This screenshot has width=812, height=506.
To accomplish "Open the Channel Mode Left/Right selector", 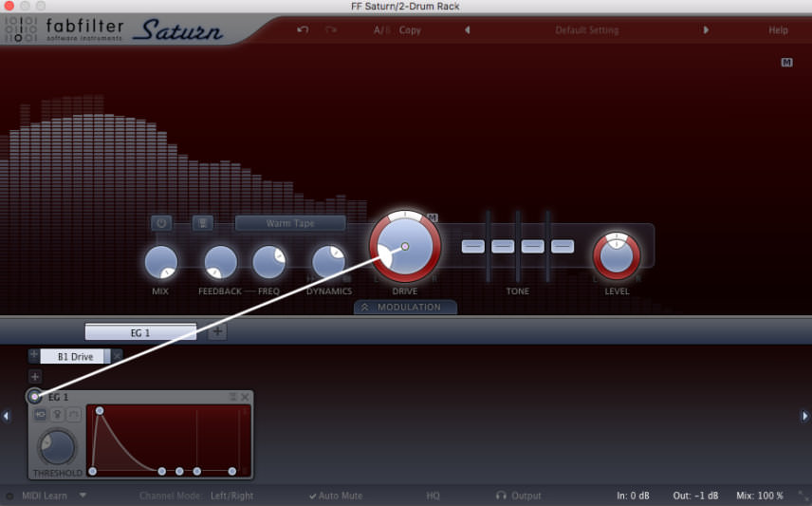I will (x=231, y=496).
